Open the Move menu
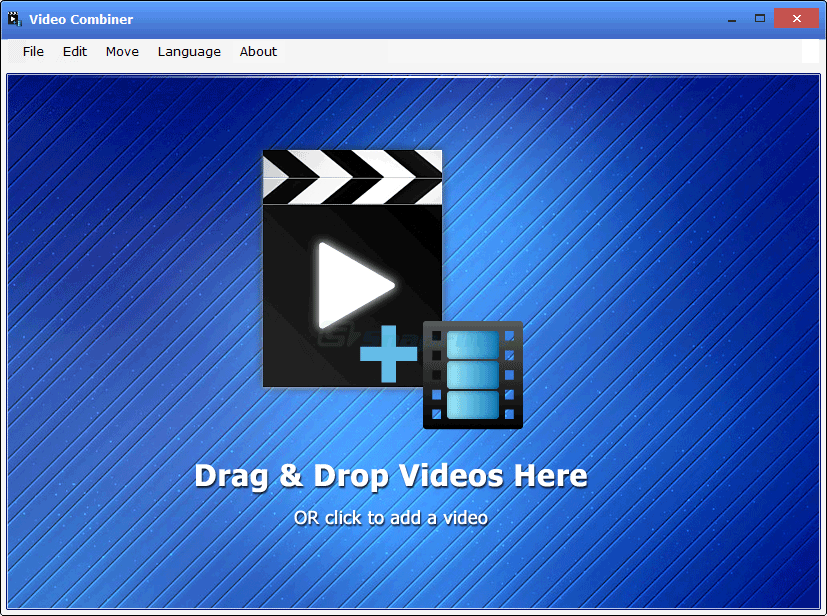Viewport: 827px width, 616px height. [x=121, y=51]
